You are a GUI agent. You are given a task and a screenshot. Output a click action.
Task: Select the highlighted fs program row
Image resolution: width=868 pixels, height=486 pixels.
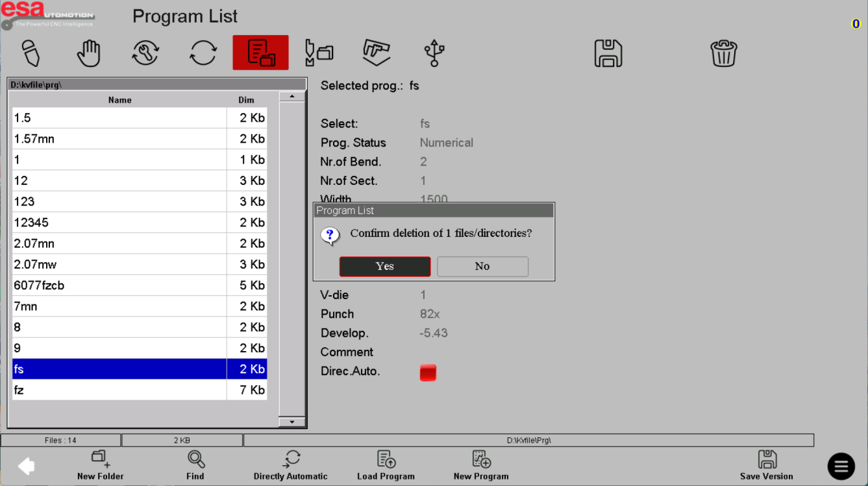point(140,369)
